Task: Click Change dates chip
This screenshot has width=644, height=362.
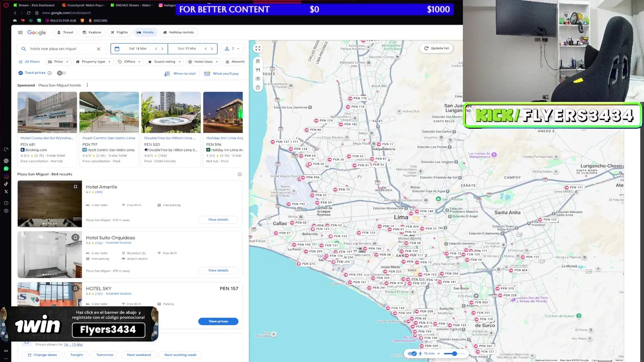Action: click(42, 355)
